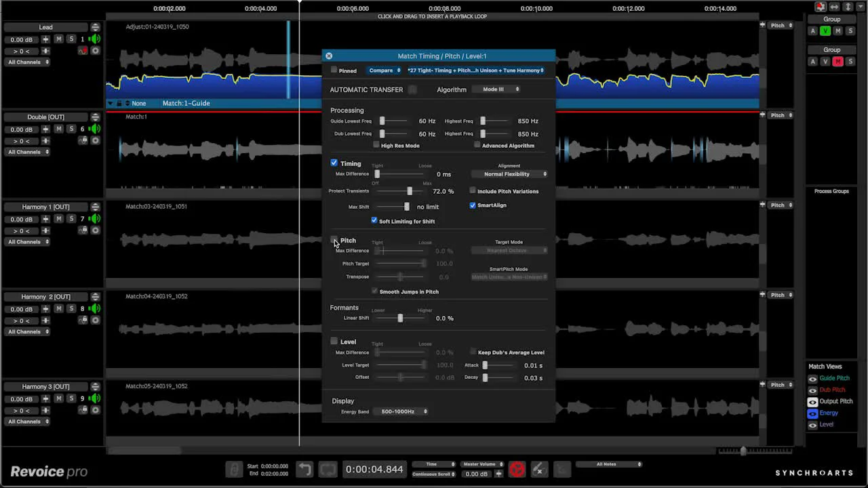The image size is (868, 488).
Task: Click the AUTOMATIC TRANSFER toggle button
Action: click(x=414, y=89)
